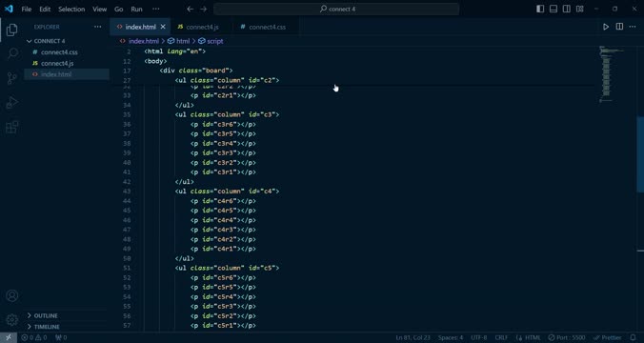Expand the OUTLINE section

coord(67,315)
